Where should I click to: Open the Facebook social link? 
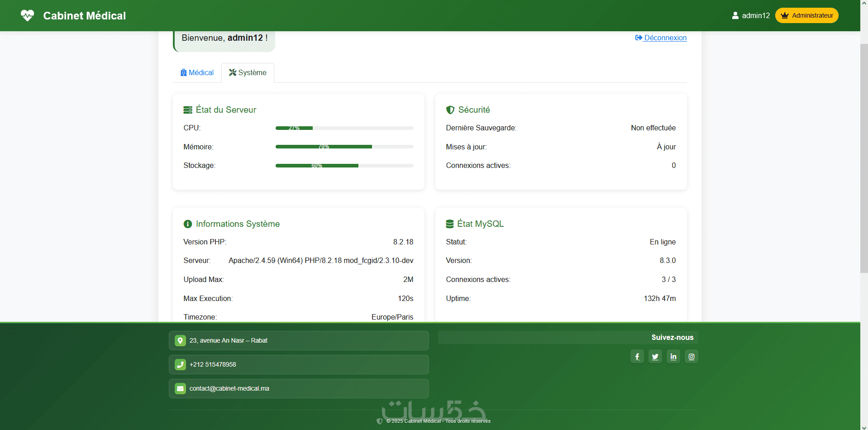pyautogui.click(x=637, y=356)
